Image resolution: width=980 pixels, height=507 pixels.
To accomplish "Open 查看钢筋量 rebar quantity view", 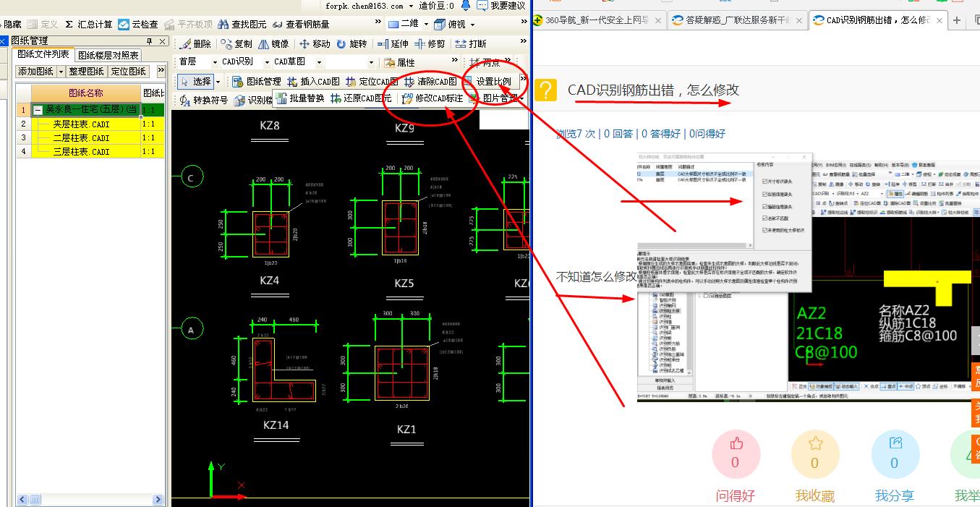I will click(x=301, y=24).
